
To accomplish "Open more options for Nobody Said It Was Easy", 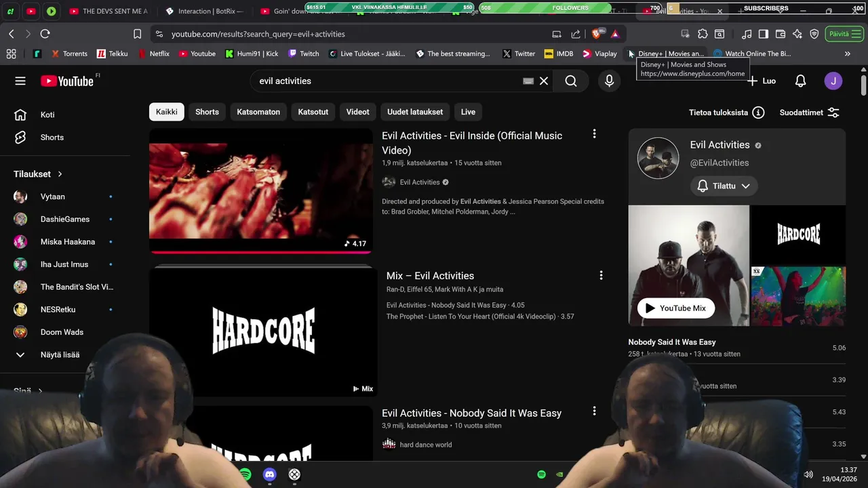I will tap(594, 411).
